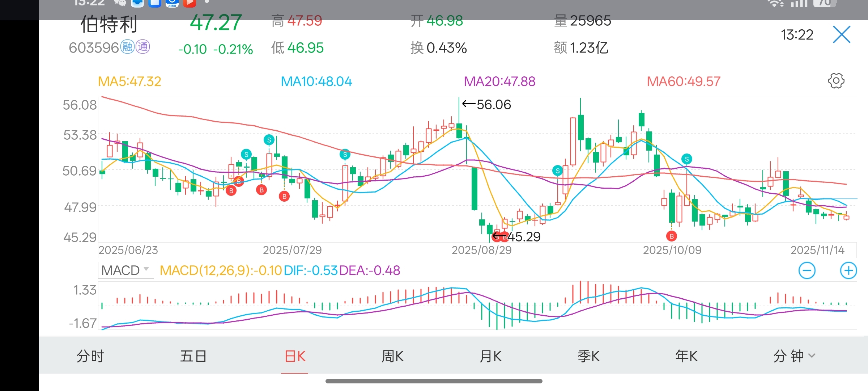Screen dimensions: 868x391
Task: Zoom in chart with plus button
Action: tap(848, 270)
